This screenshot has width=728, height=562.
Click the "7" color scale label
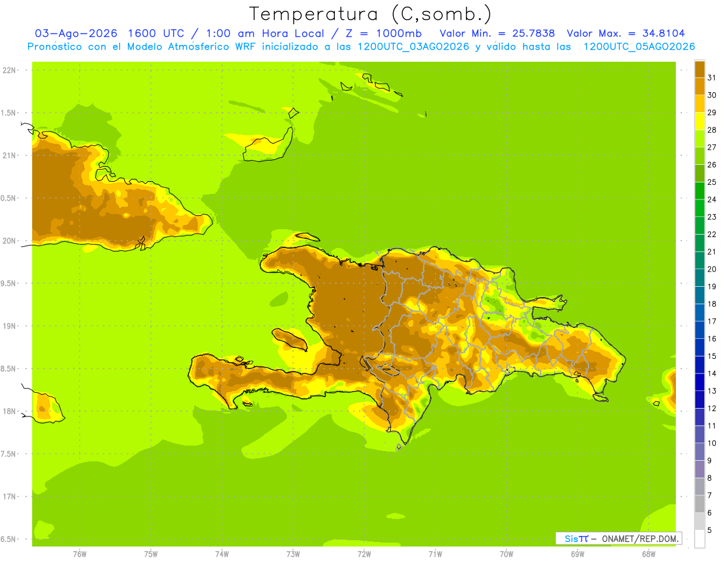(710, 495)
